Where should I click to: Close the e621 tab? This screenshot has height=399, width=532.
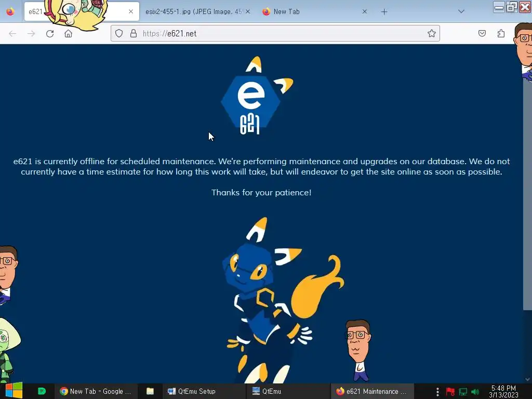(x=131, y=11)
